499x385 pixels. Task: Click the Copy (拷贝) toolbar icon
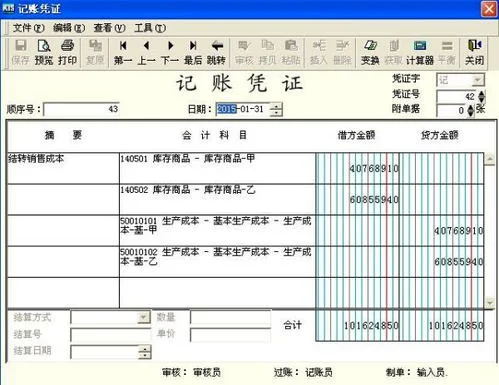pyautogui.click(x=267, y=53)
